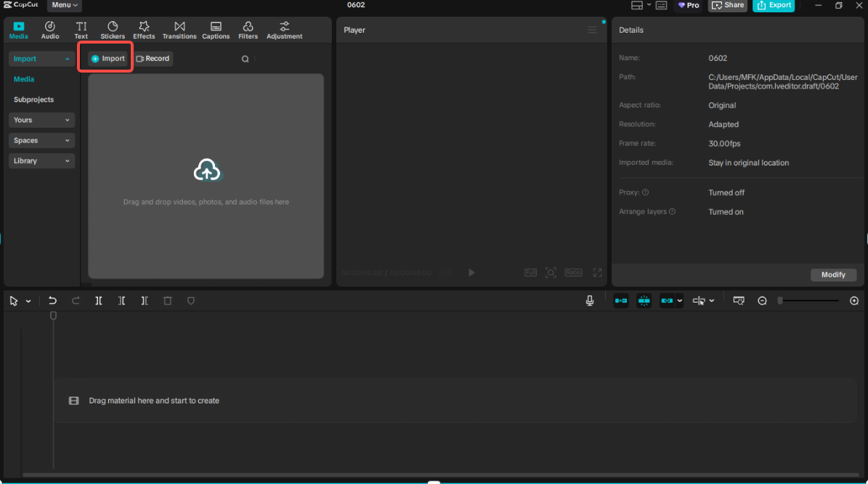This screenshot has width=868, height=484.
Task: Click the microphone voiceover record icon
Action: 590,300
